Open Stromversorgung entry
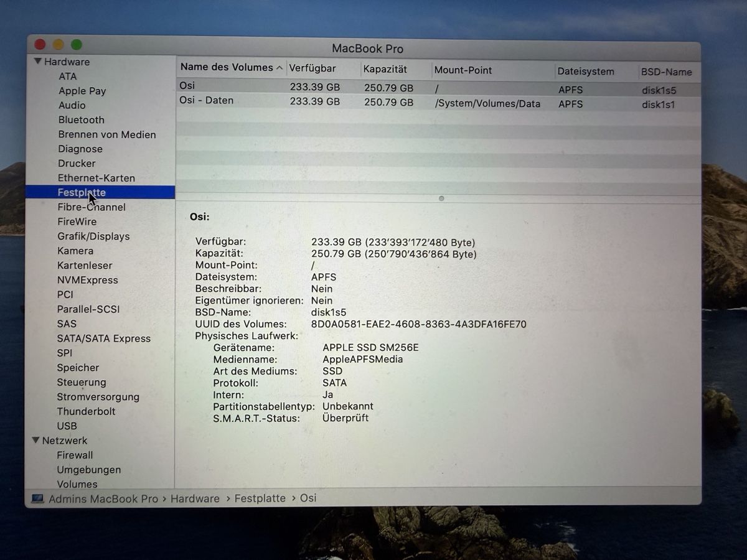 coord(98,397)
